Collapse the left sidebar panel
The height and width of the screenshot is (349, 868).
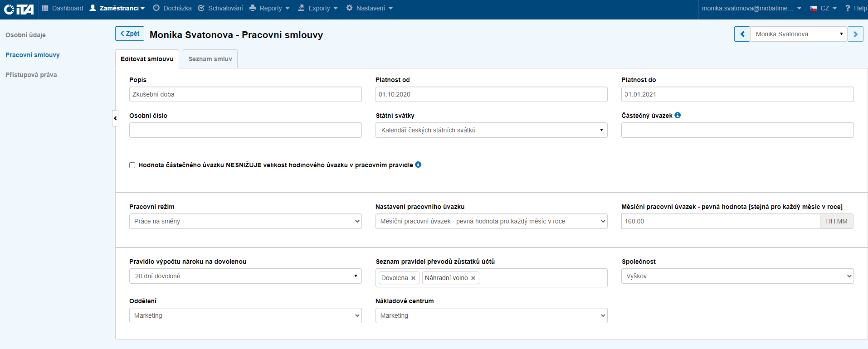tap(115, 118)
